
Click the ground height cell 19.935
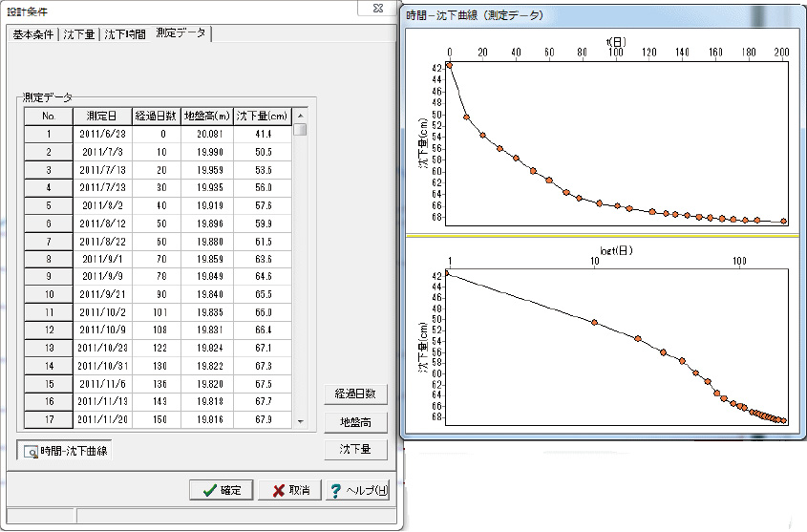point(207,187)
